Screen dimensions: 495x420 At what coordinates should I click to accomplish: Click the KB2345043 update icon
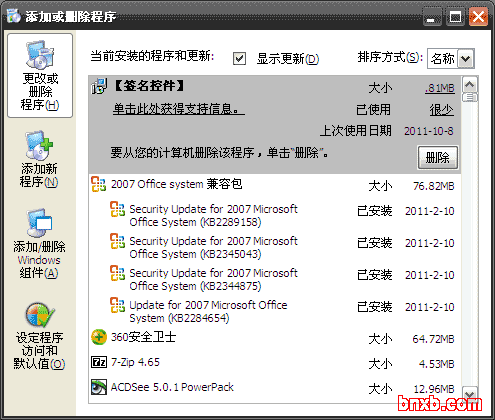pos(117,241)
